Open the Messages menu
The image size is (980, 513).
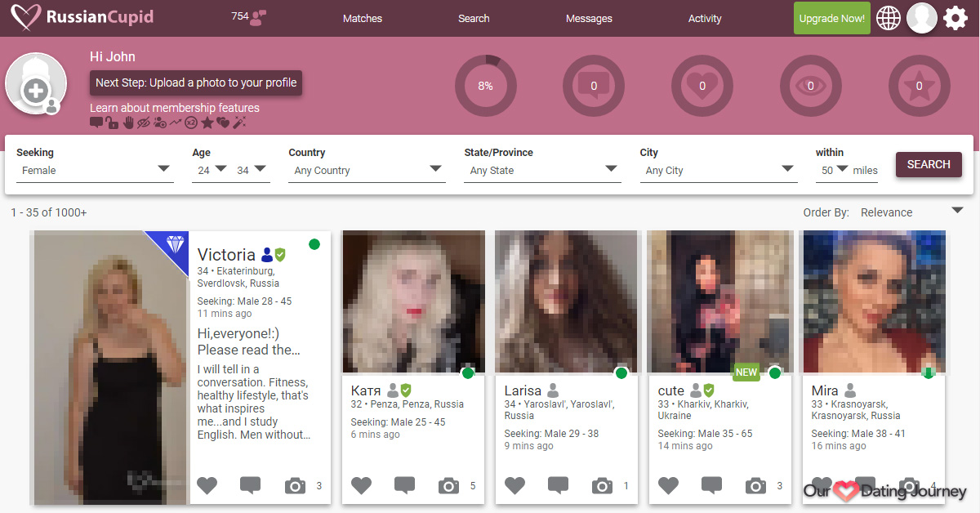(589, 18)
